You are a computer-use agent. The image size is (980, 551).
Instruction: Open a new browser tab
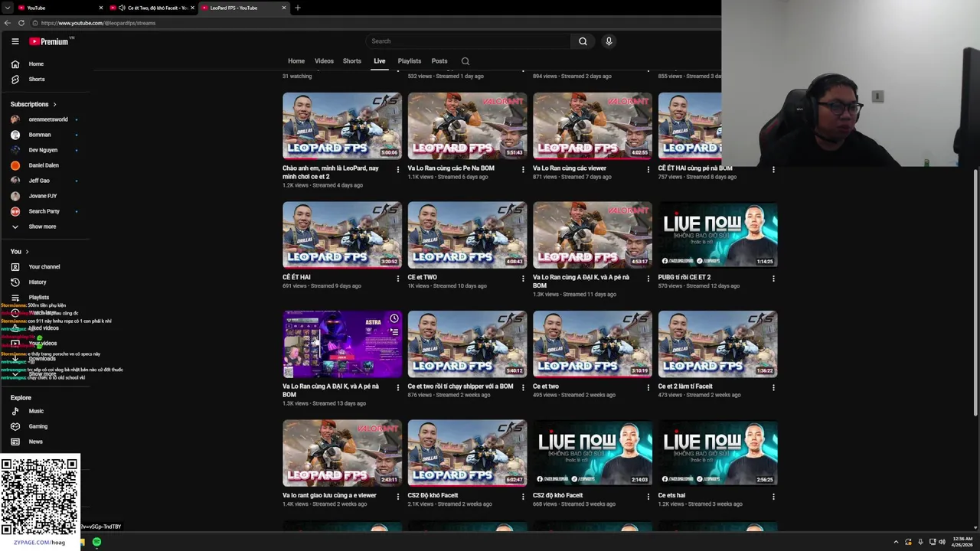(297, 8)
